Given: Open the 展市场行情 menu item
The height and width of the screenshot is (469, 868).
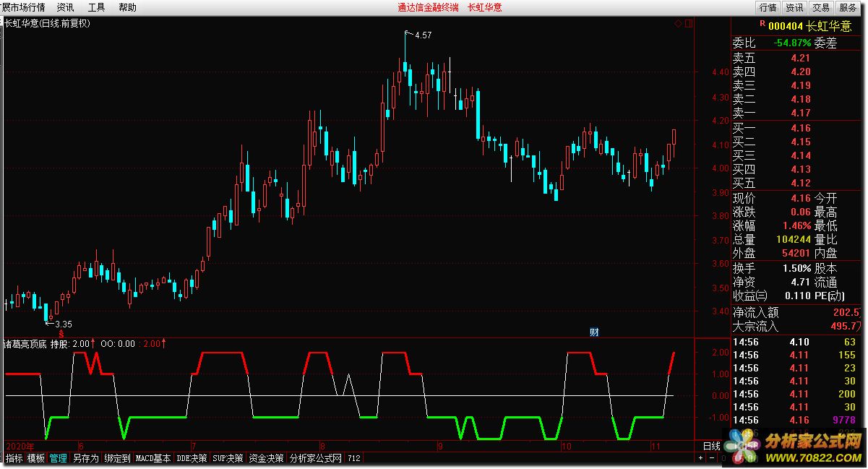Looking at the screenshot, I should click(x=22, y=7).
